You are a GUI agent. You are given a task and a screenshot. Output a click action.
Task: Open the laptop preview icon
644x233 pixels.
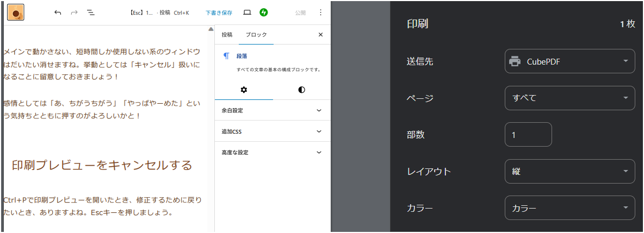[x=247, y=12]
